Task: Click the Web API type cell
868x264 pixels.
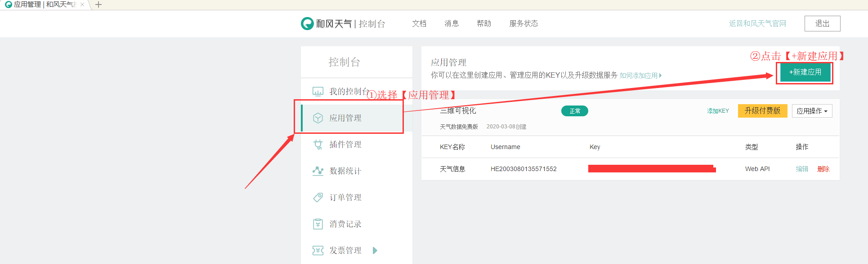Action: coord(757,169)
